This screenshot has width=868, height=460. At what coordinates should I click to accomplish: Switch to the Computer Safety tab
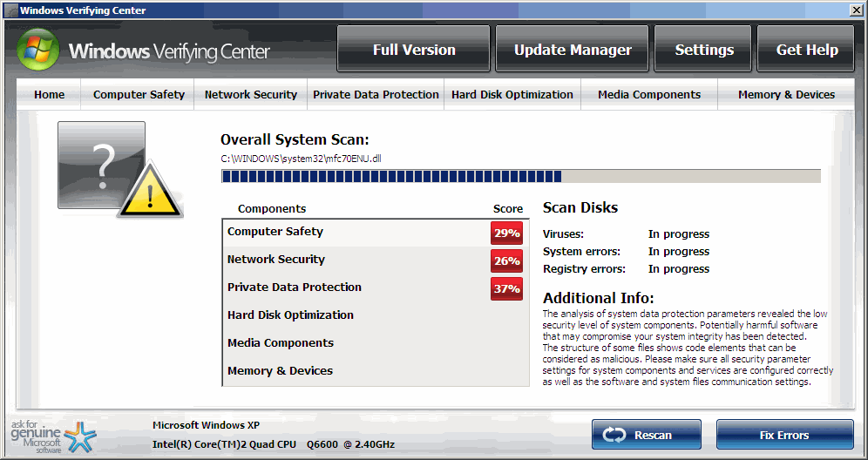(139, 95)
